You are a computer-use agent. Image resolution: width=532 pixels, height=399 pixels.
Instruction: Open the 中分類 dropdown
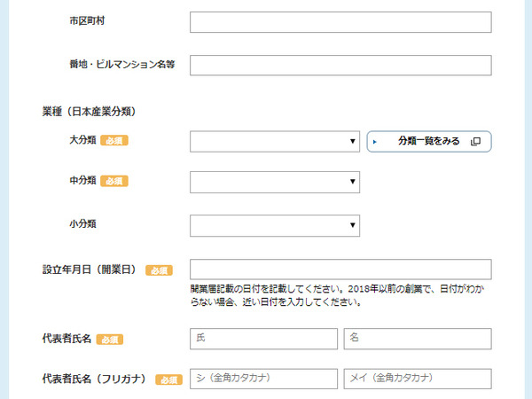point(275,182)
